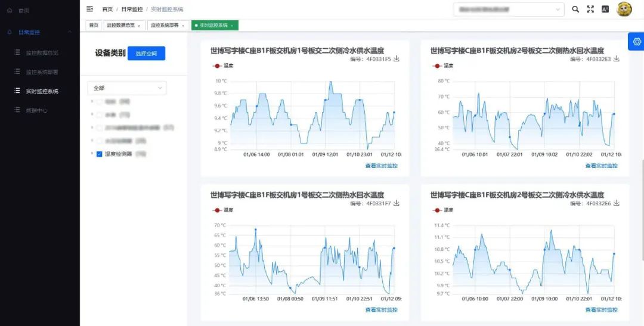Image resolution: width=644 pixels, height=326 pixels.
Task: Close the 监控数据总览 tab
Action: [x=139, y=26]
